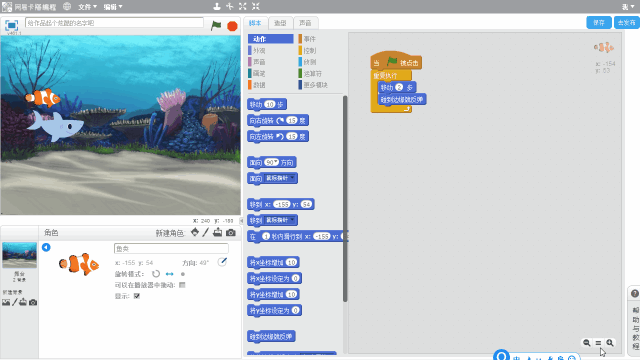Click the 将x坐标增加 10 block
This screenshot has height=360, width=640.
click(273, 262)
